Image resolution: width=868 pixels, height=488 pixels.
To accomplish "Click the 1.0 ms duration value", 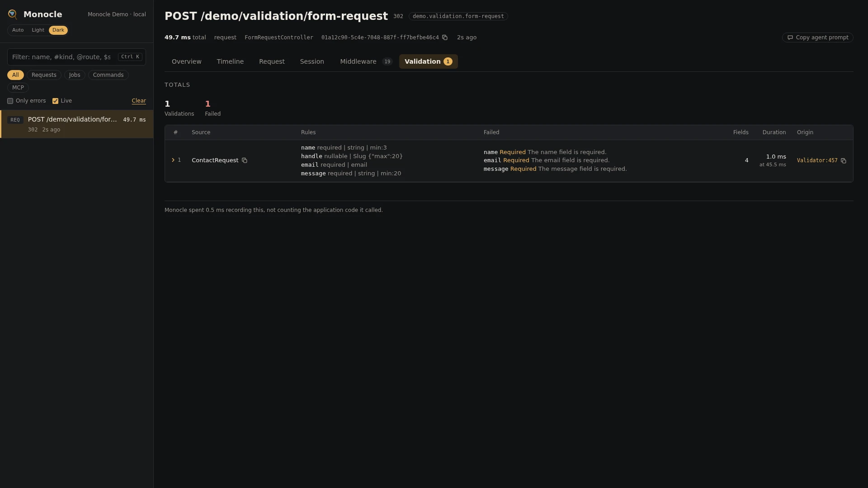I will click(x=776, y=157).
